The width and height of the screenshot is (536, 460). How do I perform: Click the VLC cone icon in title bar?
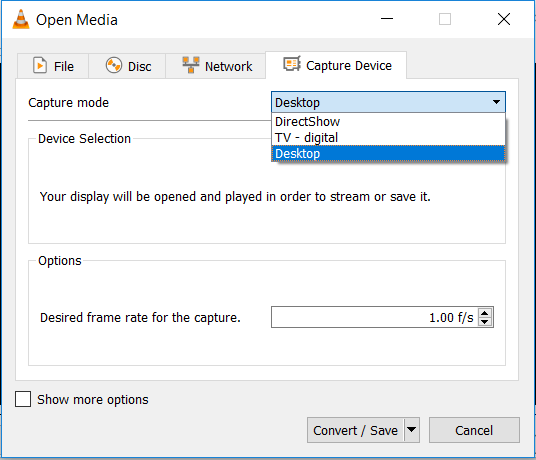pos(21,19)
